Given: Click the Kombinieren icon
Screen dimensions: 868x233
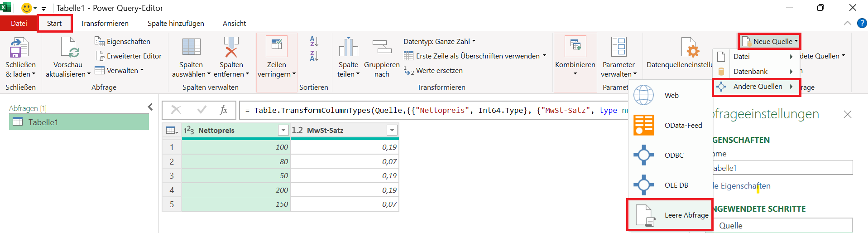Looking at the screenshot, I should (x=575, y=46).
